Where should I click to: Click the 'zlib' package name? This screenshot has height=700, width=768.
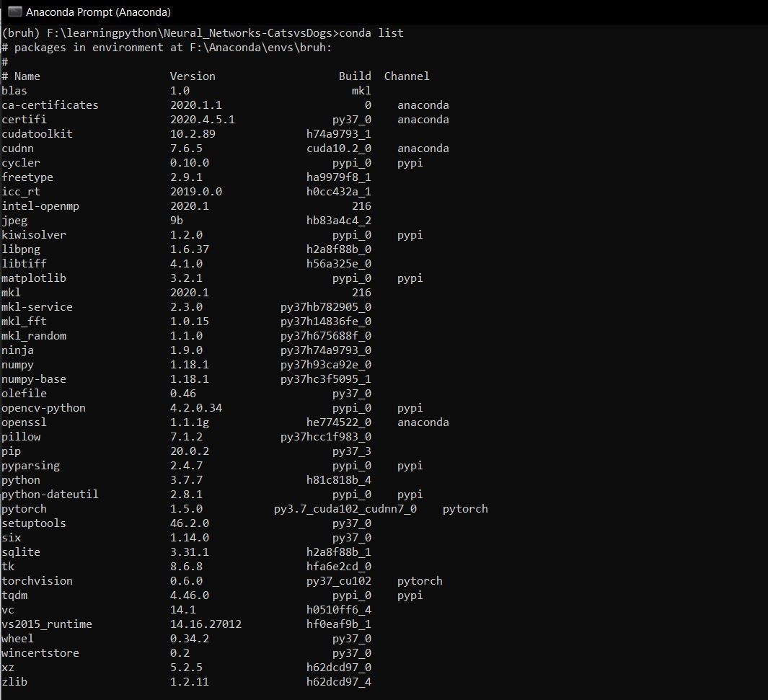(14, 682)
